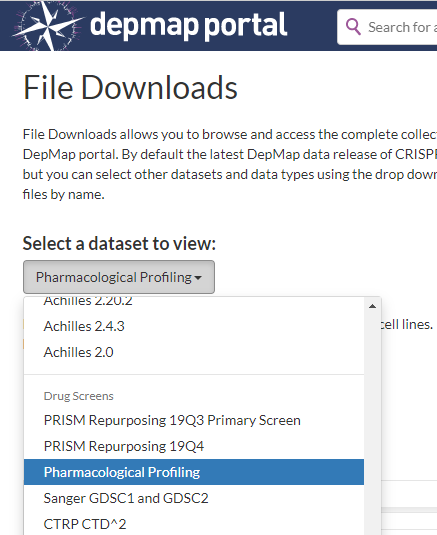Click the 'Select a dataset to view:' label

(119, 244)
